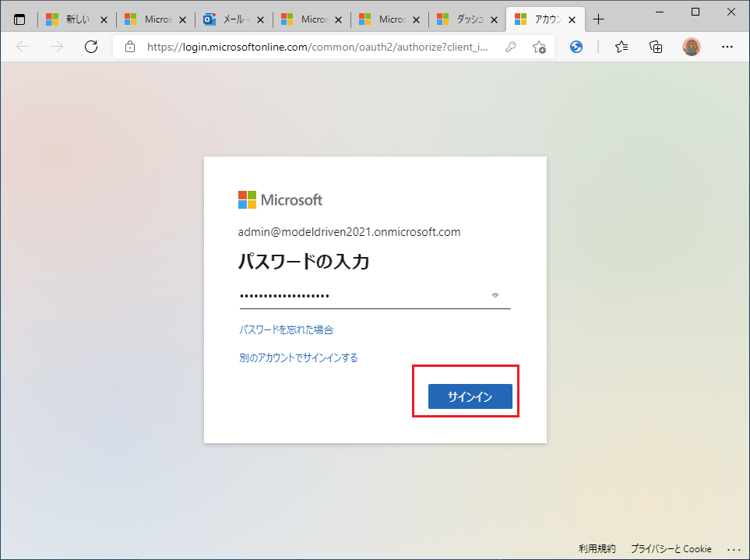The width and height of the screenshot is (750, 560).
Task: Open the vertical tabs panel icon
Action: [19, 19]
